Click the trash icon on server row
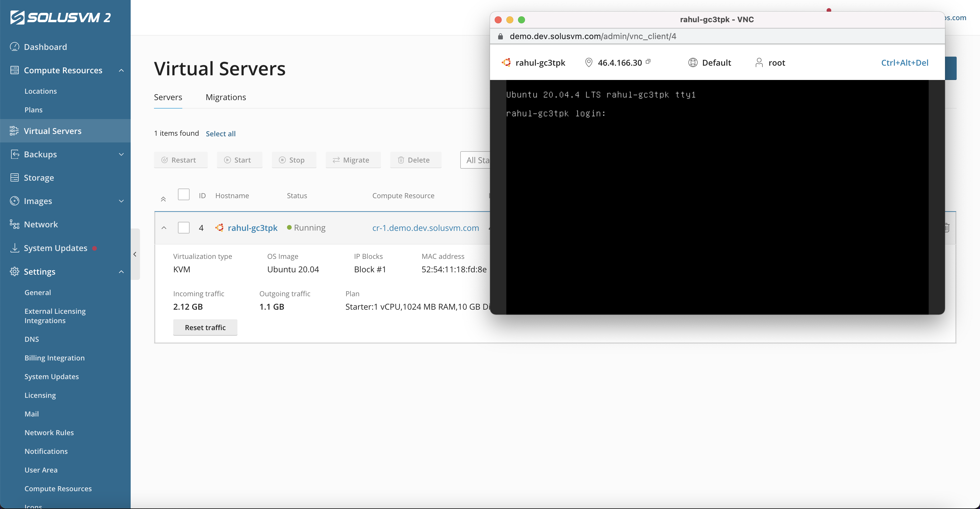 pyautogui.click(x=946, y=228)
